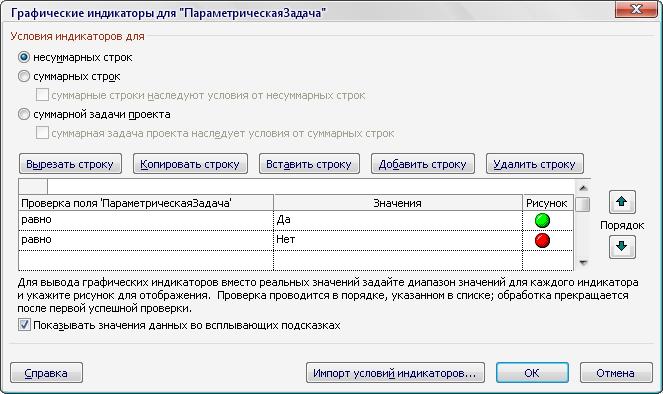Click the table's empty edit field above the headers
663x394 pixels.
(x=311, y=186)
